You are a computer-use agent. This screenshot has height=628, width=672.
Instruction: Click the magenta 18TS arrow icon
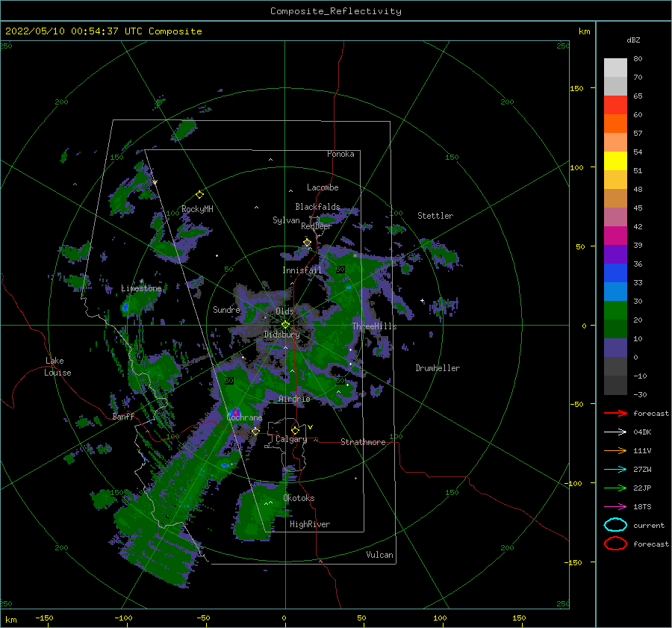(615, 507)
